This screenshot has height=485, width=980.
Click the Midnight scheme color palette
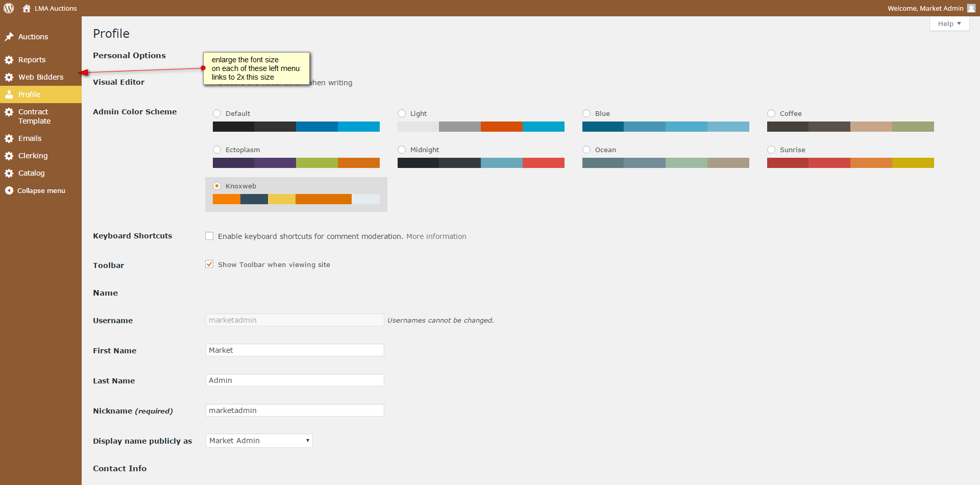(481, 163)
